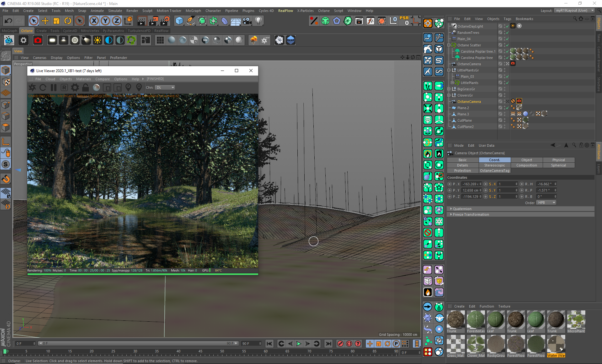Add Octane Scatter green ring icon

[131, 40]
